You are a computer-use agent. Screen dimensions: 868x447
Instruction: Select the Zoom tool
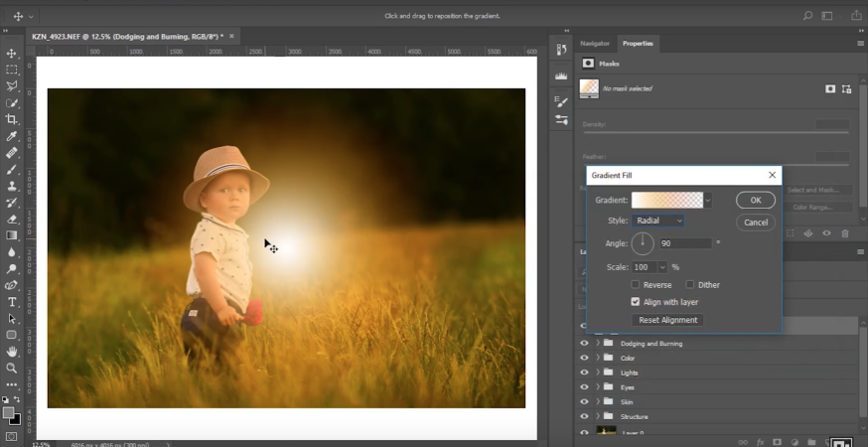(11, 368)
